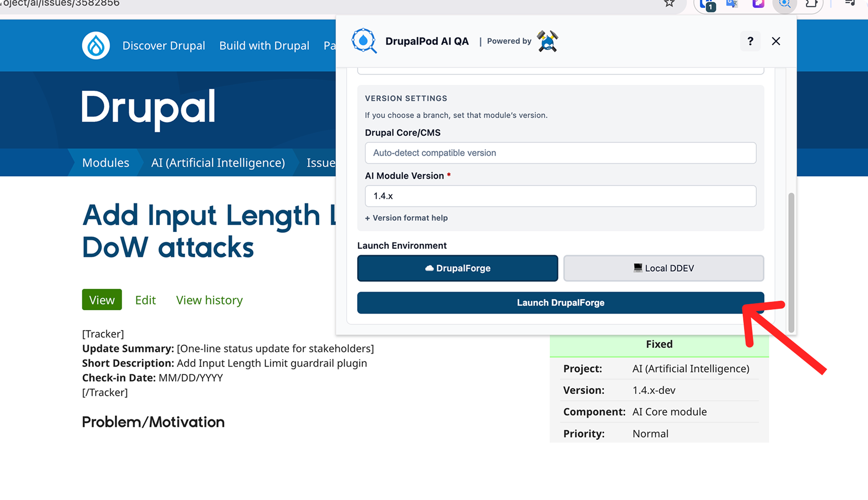Expand the Version format help section

pos(406,218)
